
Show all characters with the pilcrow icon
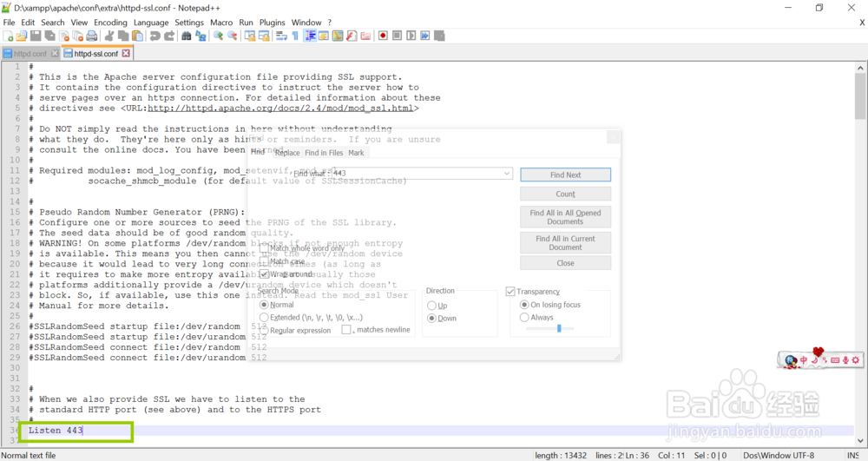coord(295,36)
